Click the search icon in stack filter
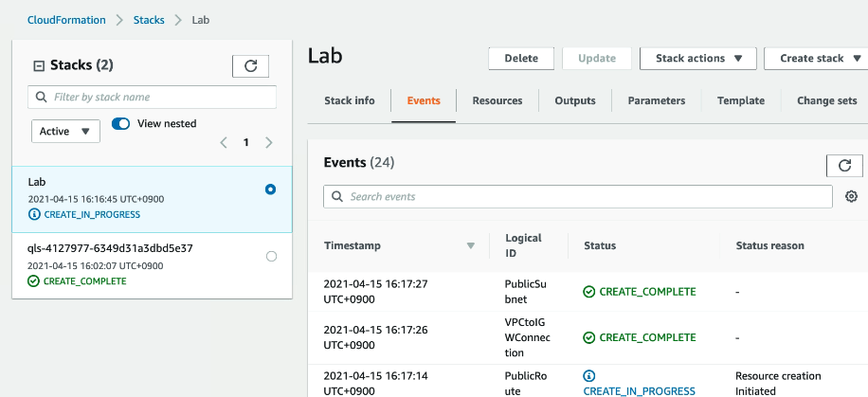Screen dimensions: 868x397 41,97
